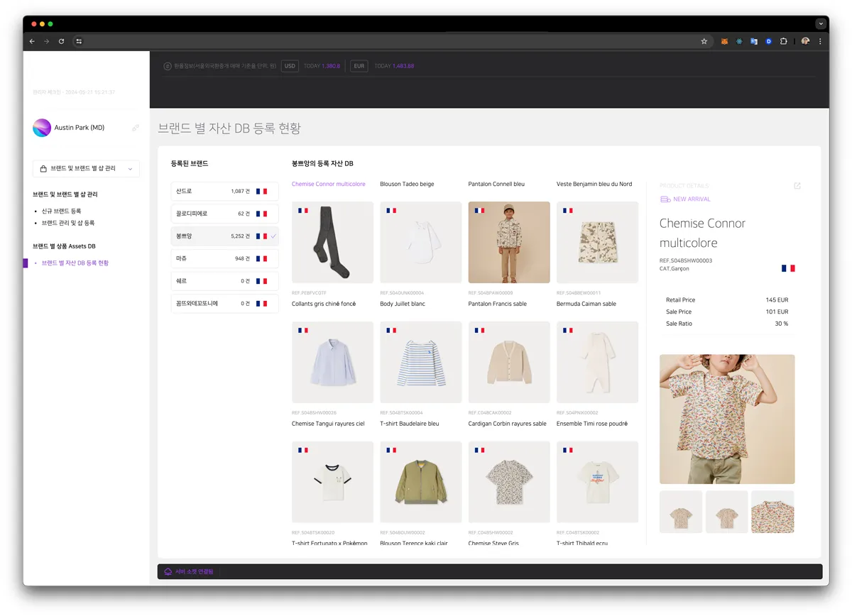852x616 pixels.
Task: Select the 산드로 brand in the list
Action: click(x=225, y=191)
